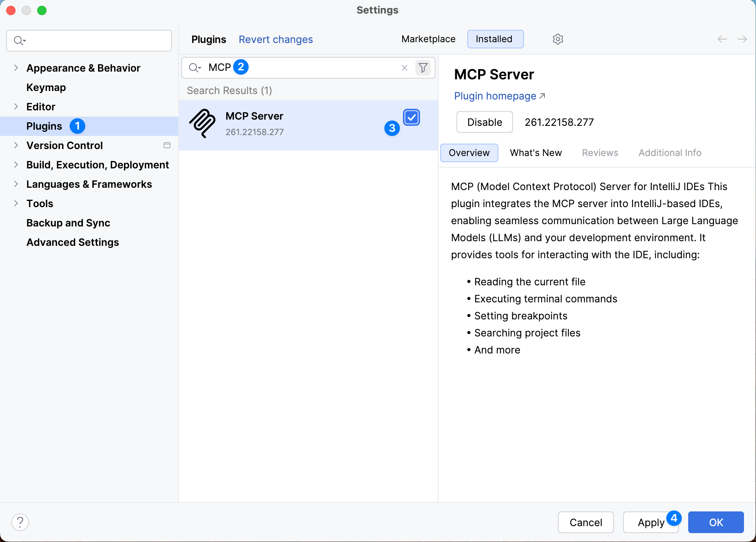Uncheck the MCP Server plugin checkbox
This screenshot has width=756, height=542.
[x=411, y=117]
